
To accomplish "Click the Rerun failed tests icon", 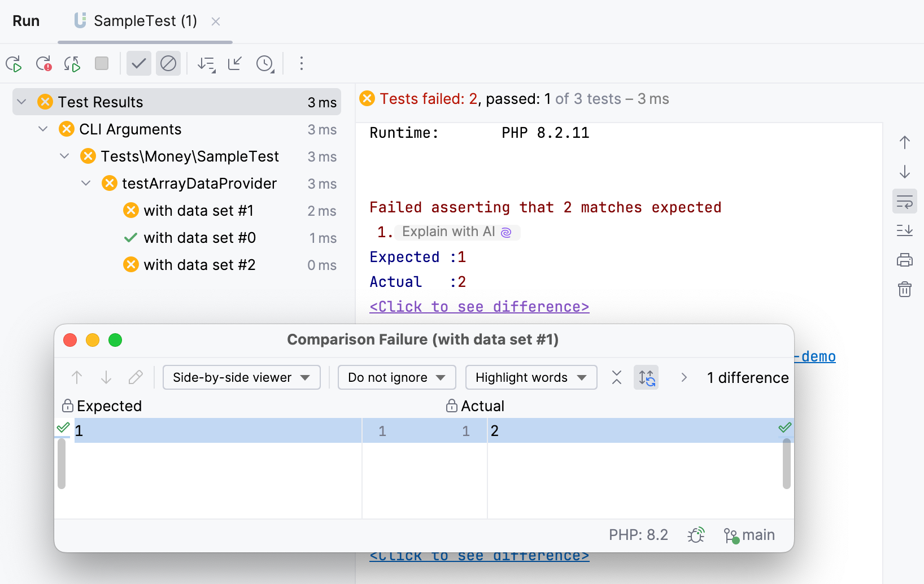I will point(43,64).
